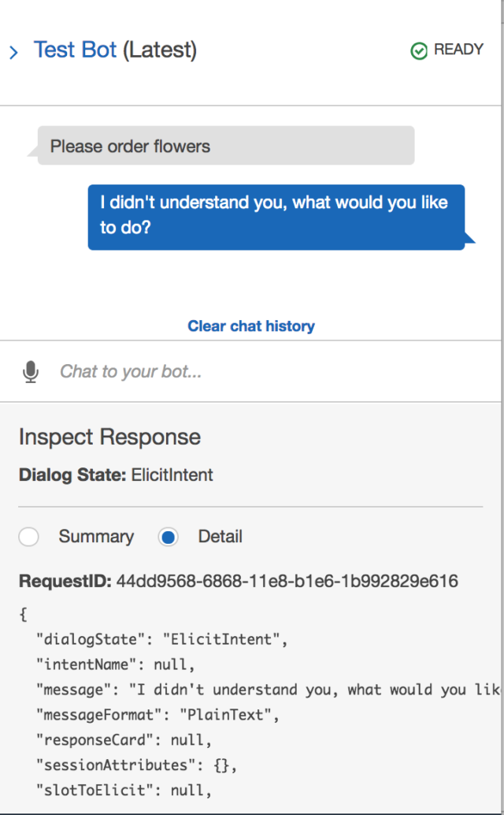Click the Inspect Response heading
504x815 pixels.
(x=109, y=437)
